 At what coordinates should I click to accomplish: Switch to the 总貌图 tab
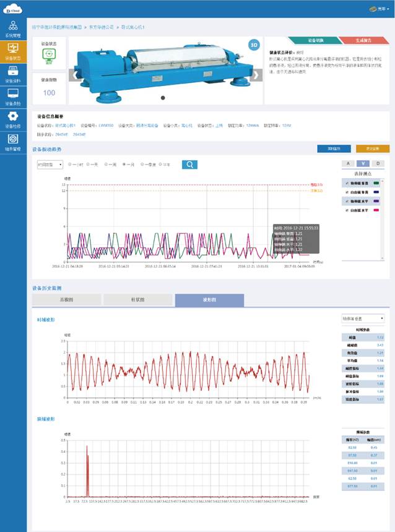coord(66,300)
